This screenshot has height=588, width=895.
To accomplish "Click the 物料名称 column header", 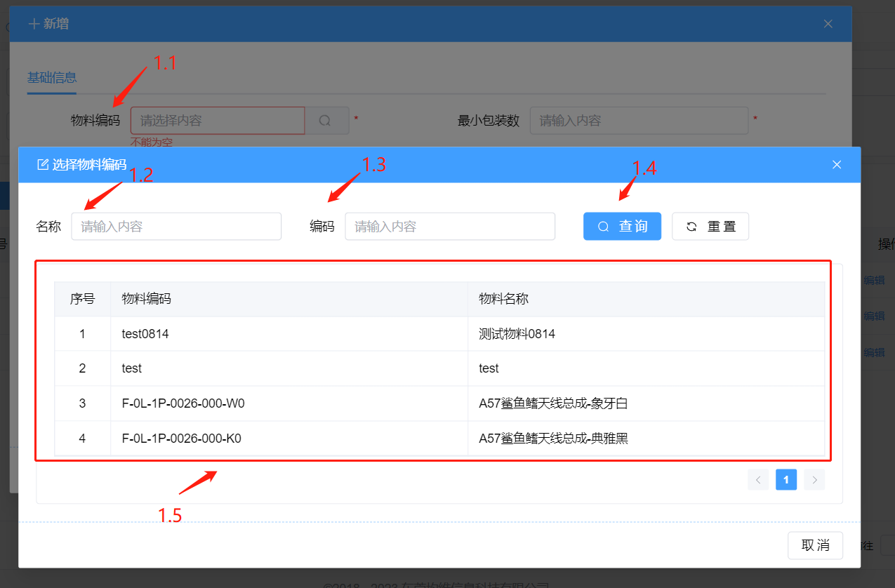I will click(503, 299).
